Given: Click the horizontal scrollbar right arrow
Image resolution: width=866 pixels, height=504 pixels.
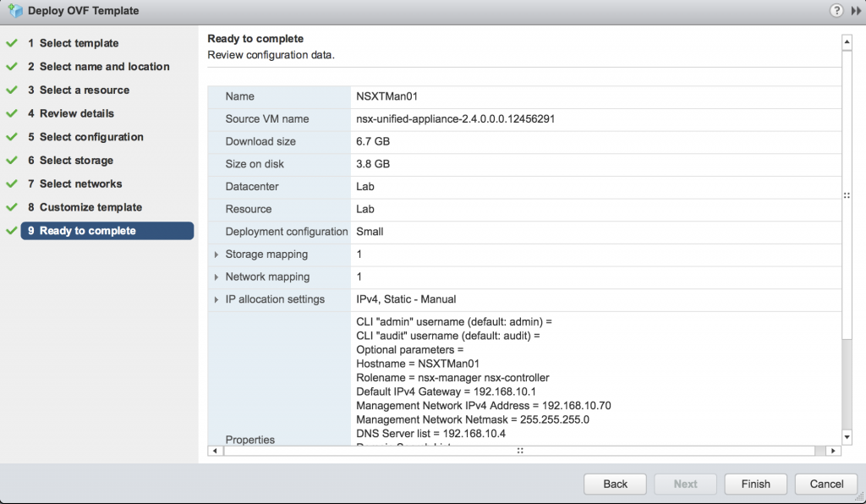Looking at the screenshot, I should (x=833, y=451).
